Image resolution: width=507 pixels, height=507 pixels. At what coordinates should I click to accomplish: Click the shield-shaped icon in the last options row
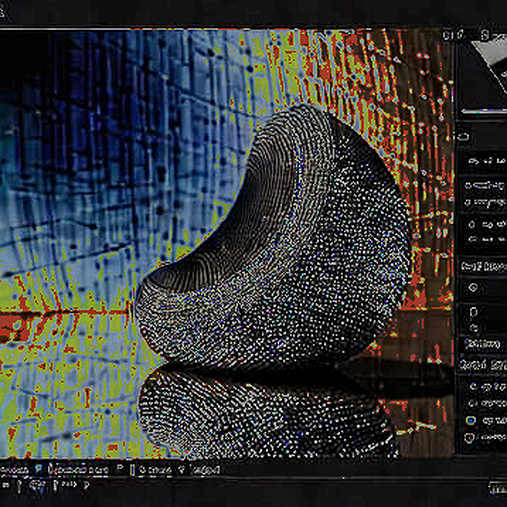point(470,437)
